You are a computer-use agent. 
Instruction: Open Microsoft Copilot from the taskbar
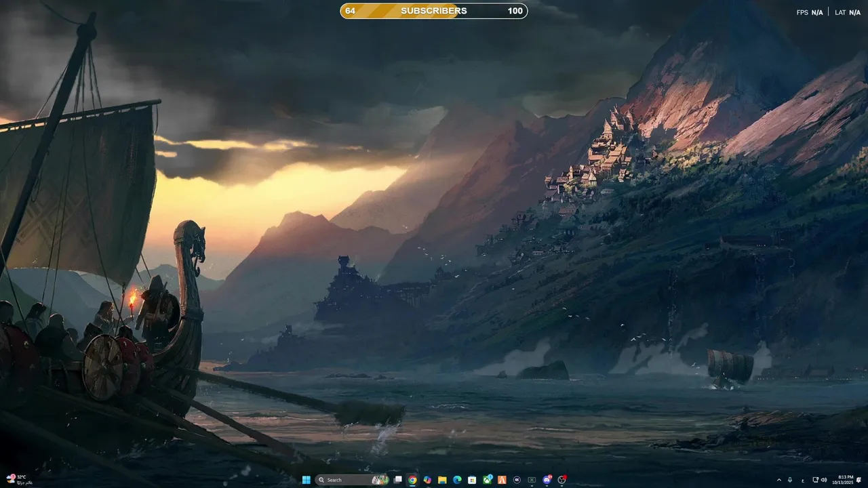tap(427, 480)
